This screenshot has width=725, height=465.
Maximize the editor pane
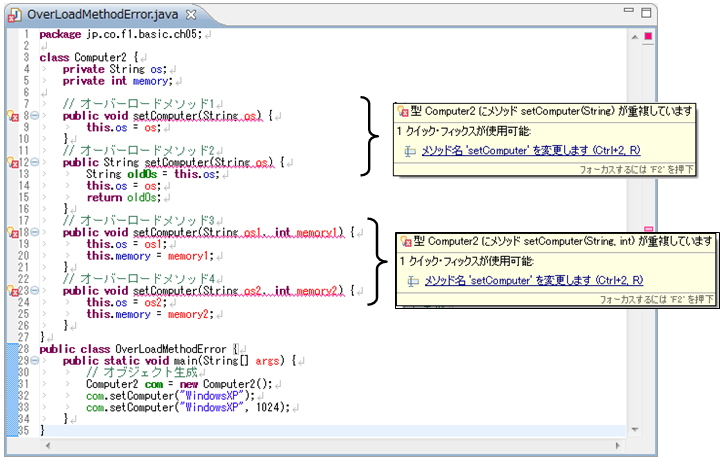[649, 13]
